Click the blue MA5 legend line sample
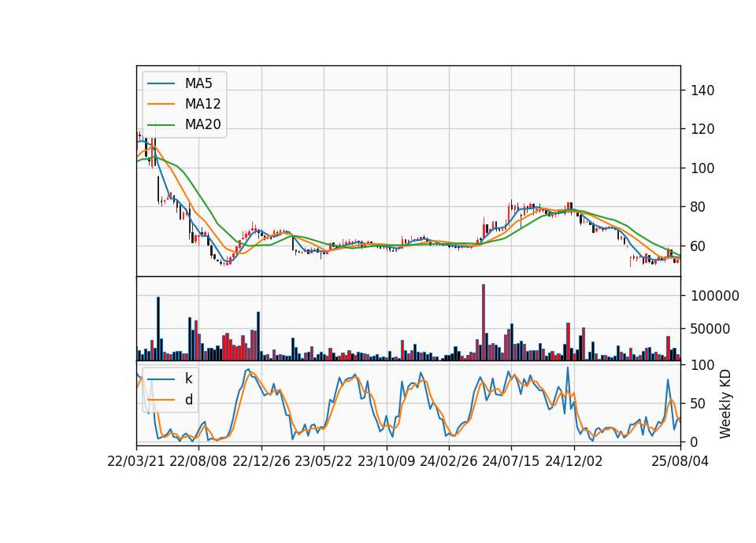 161,83
